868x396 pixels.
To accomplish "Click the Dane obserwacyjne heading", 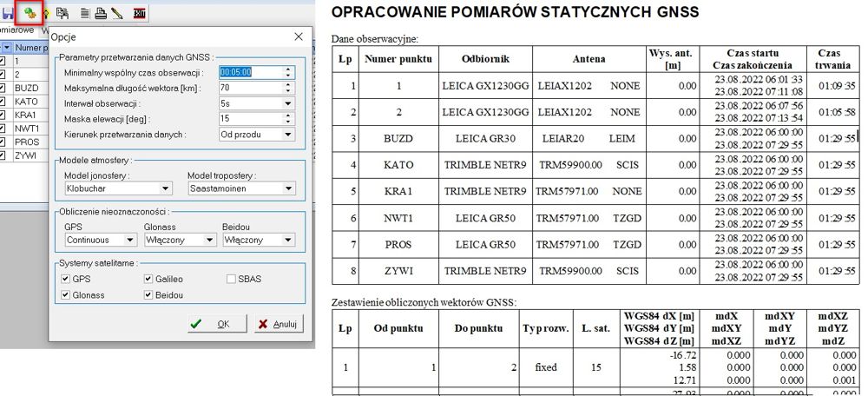I will coord(374,39).
